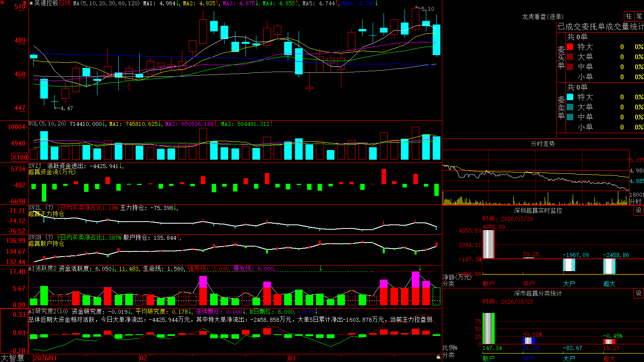Click the 147.34 value in 分类统计 chart
Image resolution: width=644 pixels, height=362 pixels.
(492, 348)
